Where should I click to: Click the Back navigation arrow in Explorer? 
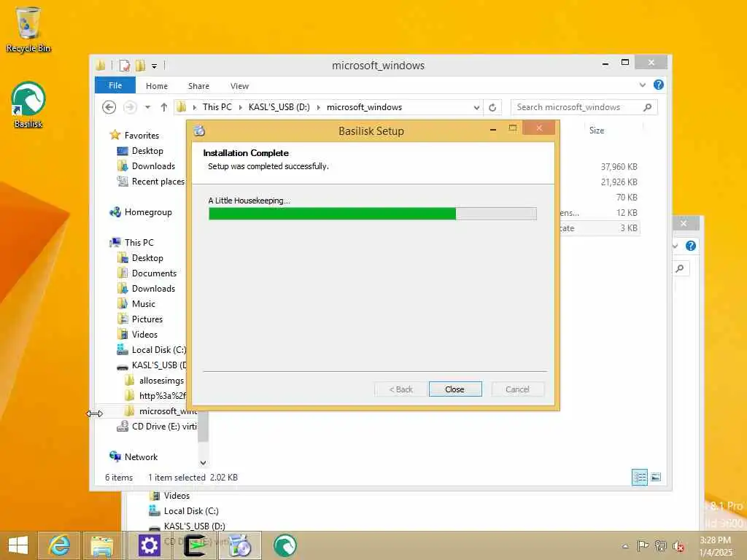pos(109,107)
